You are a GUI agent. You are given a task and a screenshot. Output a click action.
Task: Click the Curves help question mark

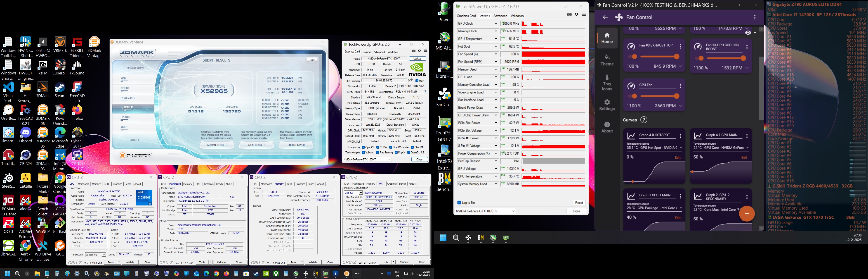(644, 120)
